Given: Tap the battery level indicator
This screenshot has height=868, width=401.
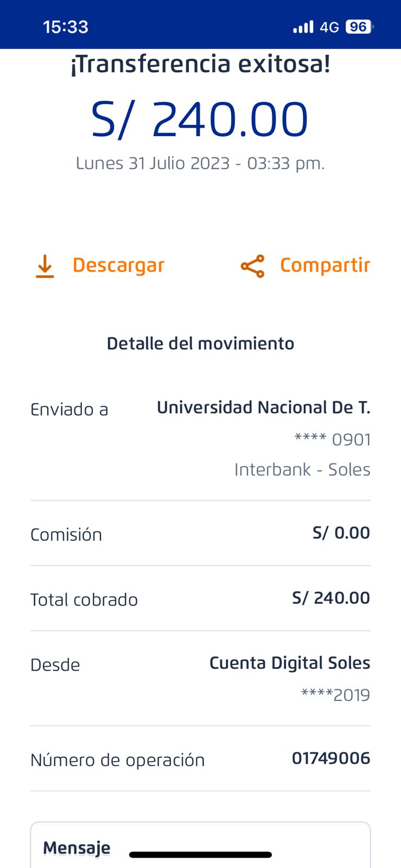Looking at the screenshot, I should coord(359,27).
